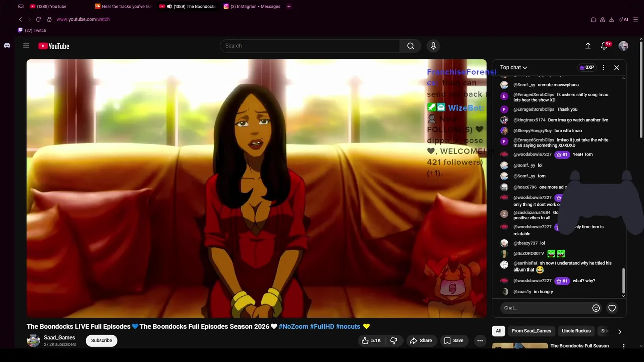Open the browser profile icon
Viewport: 644px width, 362px height.
(602, 20)
